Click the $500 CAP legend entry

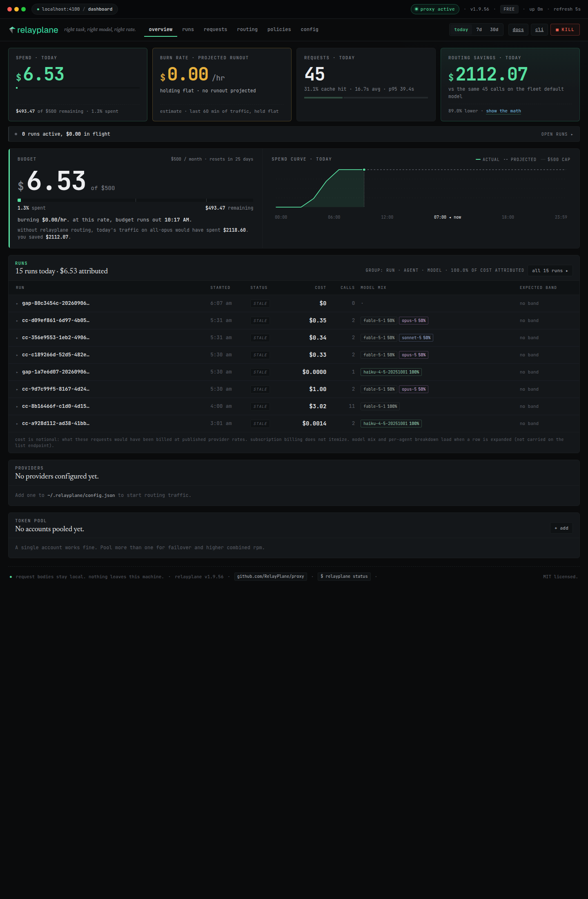click(x=555, y=159)
